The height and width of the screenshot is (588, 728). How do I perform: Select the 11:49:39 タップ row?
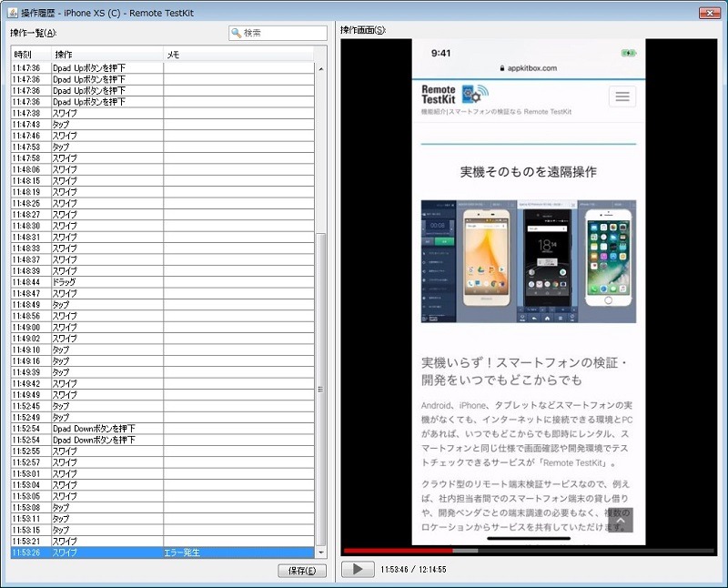pyautogui.click(x=163, y=372)
